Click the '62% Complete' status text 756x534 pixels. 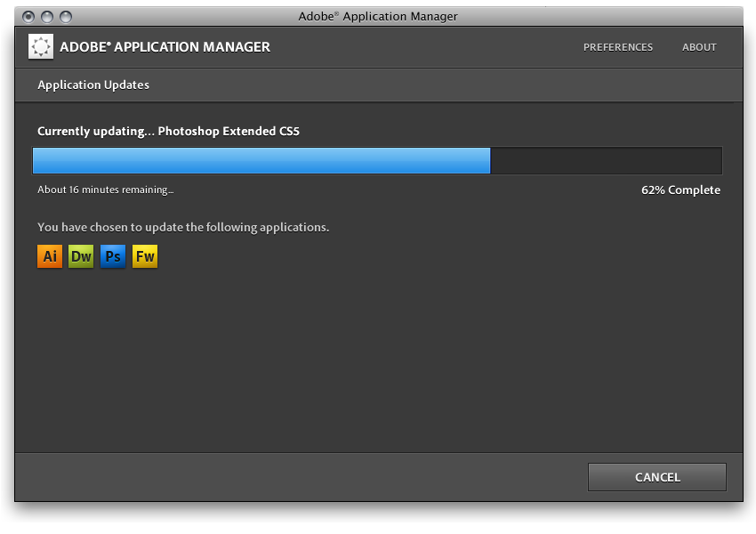tap(680, 190)
